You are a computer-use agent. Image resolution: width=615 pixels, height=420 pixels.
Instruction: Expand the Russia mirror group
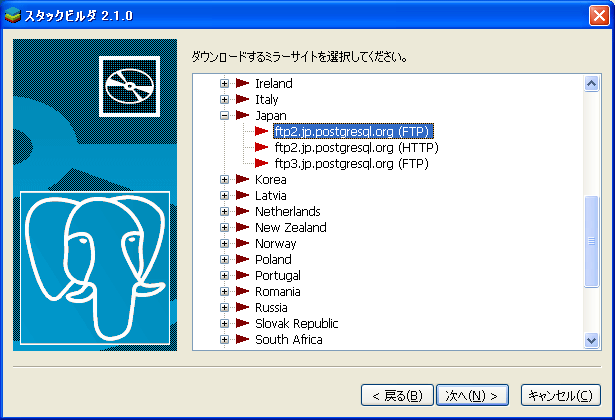coord(224,307)
